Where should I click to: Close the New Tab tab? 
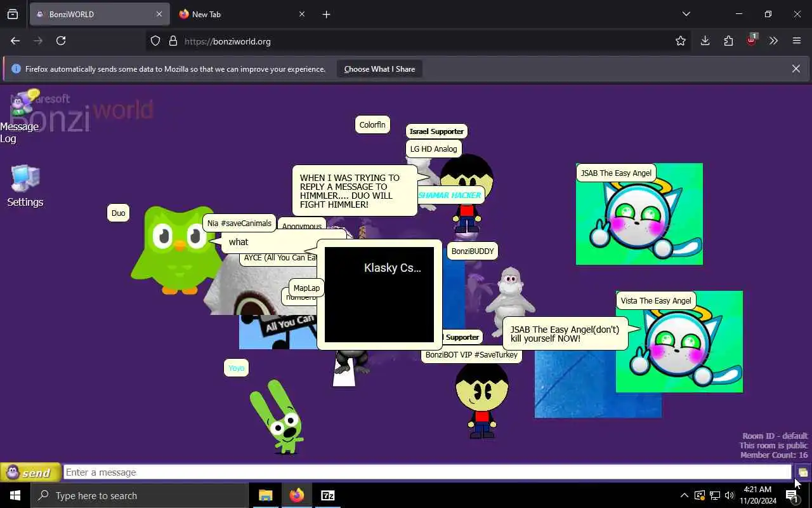coord(302,14)
